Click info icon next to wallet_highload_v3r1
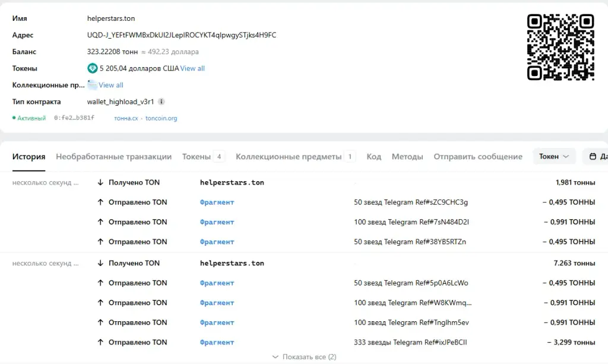The width and height of the screenshot is (608, 364). 161,102
